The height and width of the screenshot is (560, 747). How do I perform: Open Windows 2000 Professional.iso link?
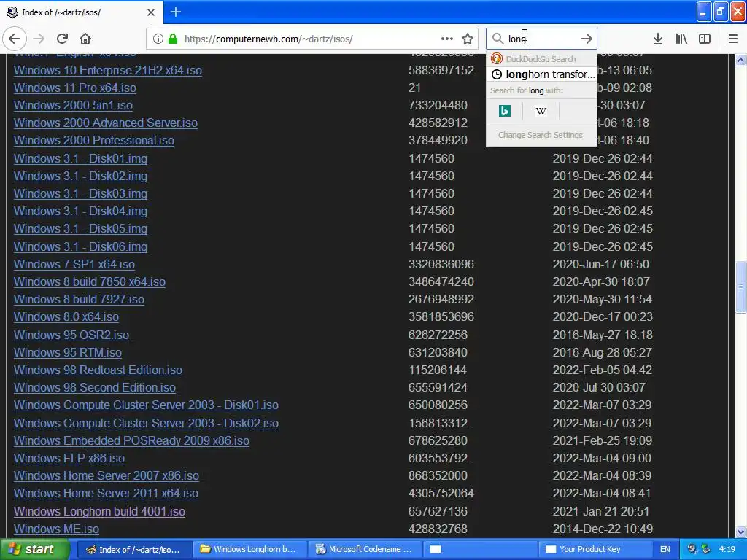click(94, 141)
